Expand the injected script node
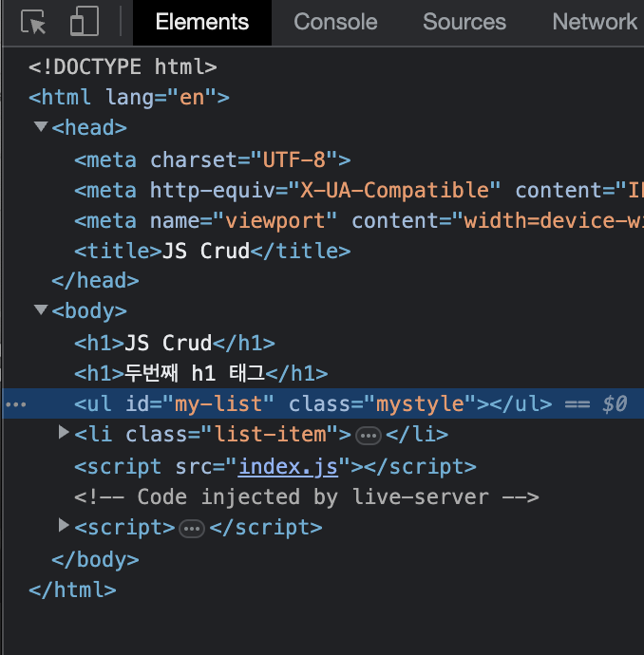Image resolution: width=644 pixels, height=655 pixels. 63,526
